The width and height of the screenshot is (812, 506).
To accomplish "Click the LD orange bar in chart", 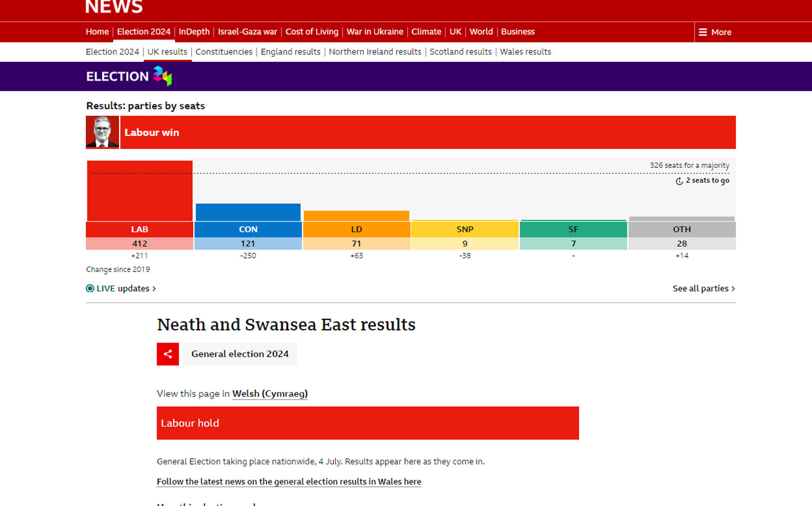I will pos(356,216).
